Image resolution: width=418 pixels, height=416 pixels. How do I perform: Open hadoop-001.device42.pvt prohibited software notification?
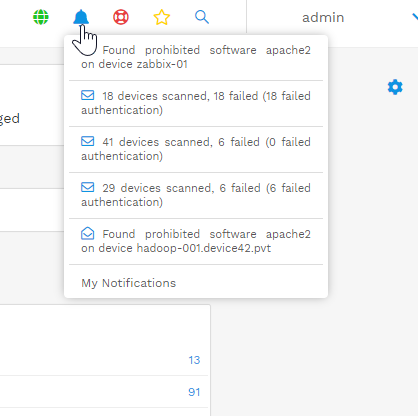(196, 241)
